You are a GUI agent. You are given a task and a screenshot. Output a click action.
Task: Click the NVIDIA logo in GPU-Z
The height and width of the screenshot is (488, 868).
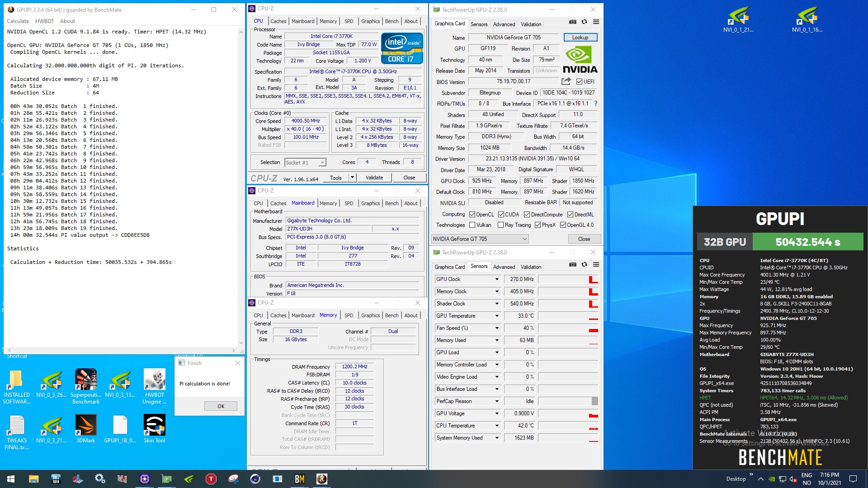(x=580, y=60)
